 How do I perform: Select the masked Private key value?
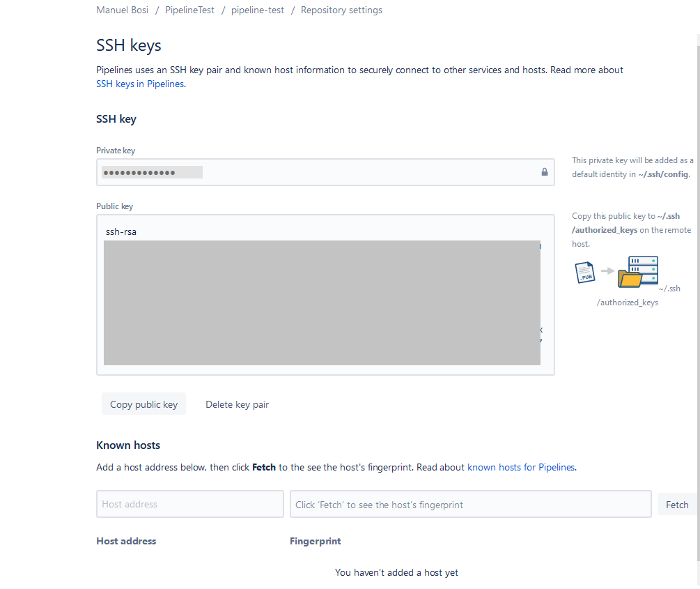point(151,171)
